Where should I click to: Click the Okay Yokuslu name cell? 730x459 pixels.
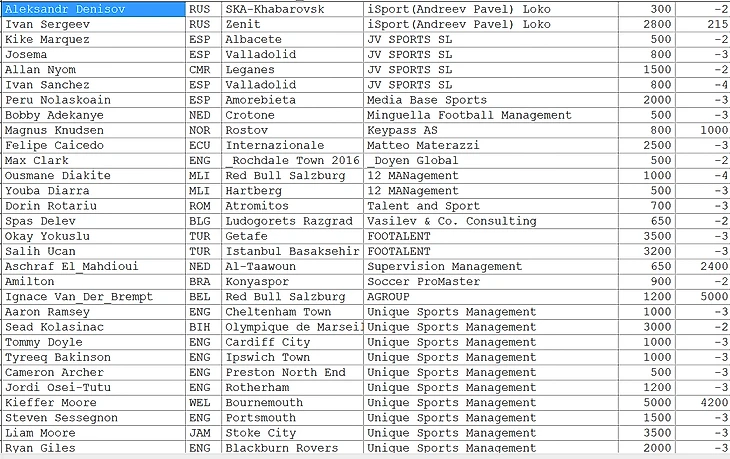tap(94, 236)
